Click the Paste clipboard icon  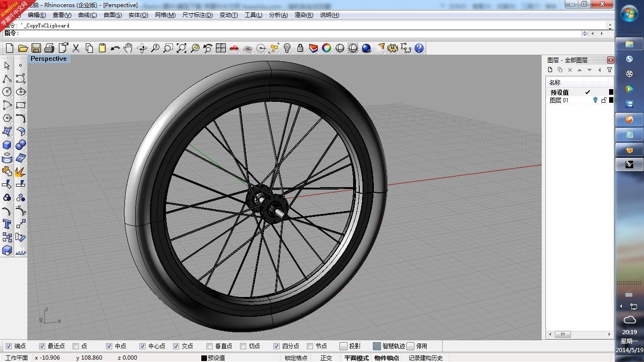102,48
